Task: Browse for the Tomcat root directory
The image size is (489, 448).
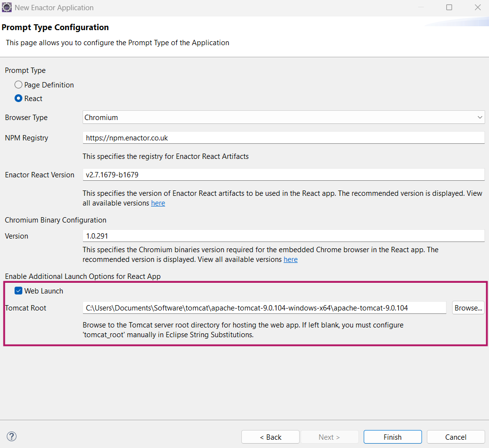Action: (468, 308)
